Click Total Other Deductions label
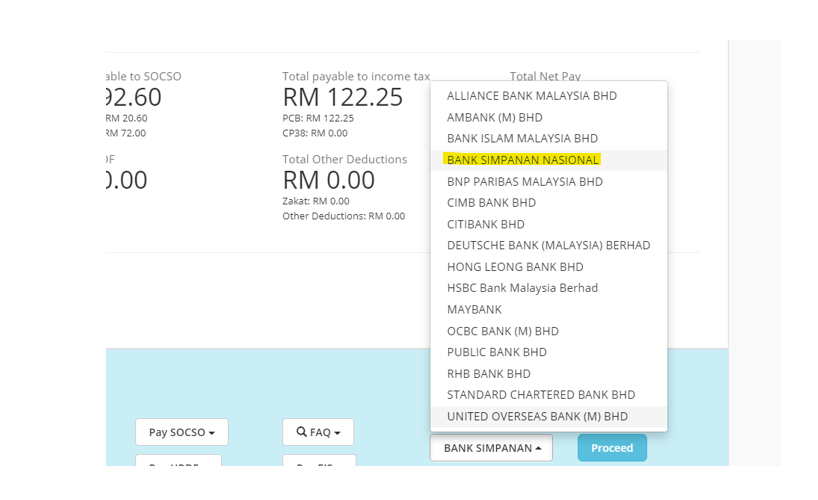 345,159
